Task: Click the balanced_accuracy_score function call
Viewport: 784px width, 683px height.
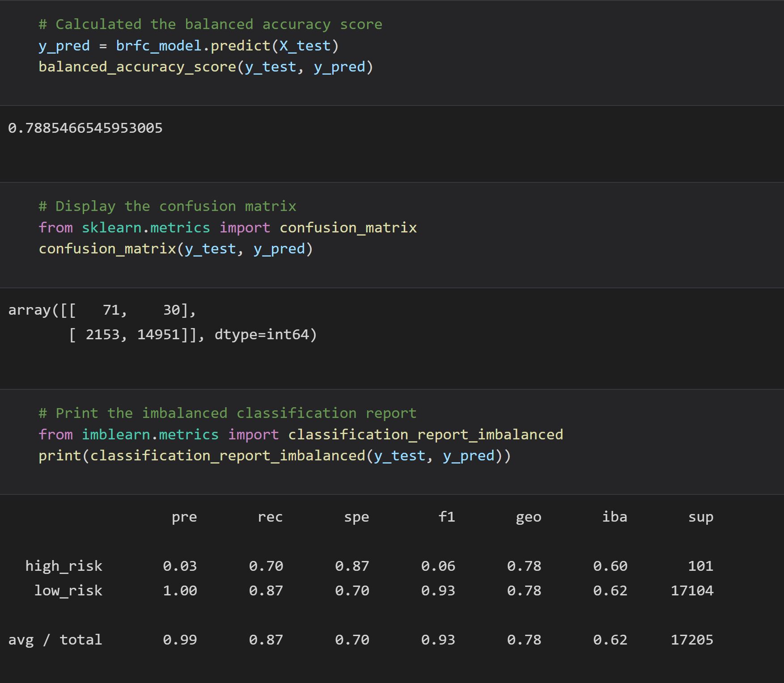Action: coord(206,66)
